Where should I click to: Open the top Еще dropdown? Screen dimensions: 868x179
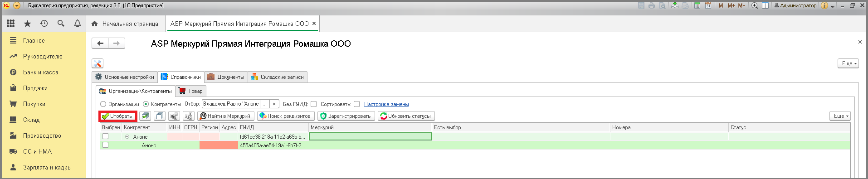(x=848, y=63)
